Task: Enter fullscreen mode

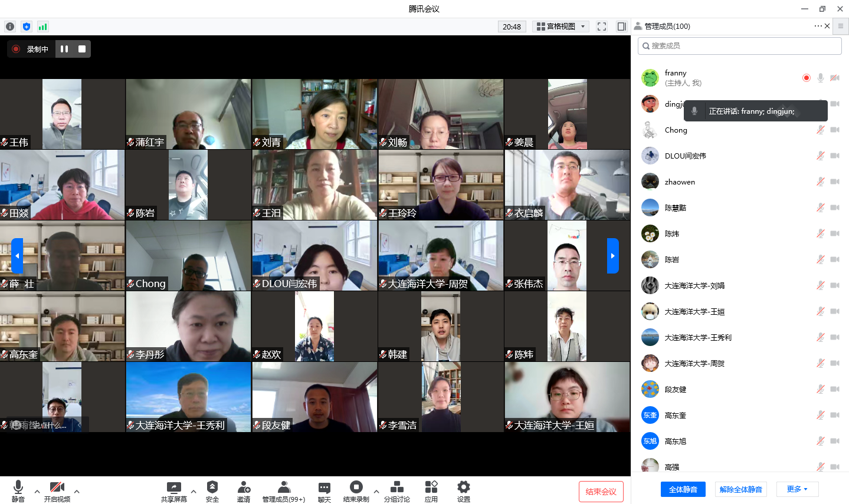Action: pyautogui.click(x=602, y=27)
